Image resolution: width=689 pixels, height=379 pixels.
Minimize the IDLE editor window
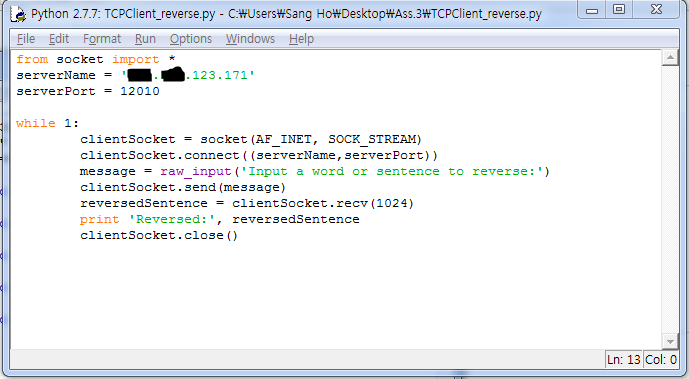592,10
